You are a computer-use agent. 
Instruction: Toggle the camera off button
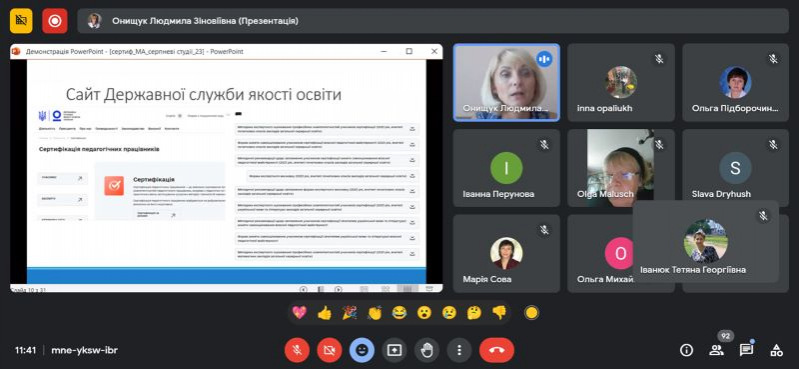pyautogui.click(x=330, y=350)
